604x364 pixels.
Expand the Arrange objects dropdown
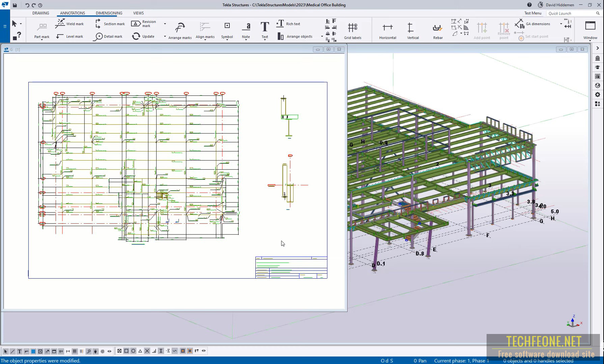(322, 36)
